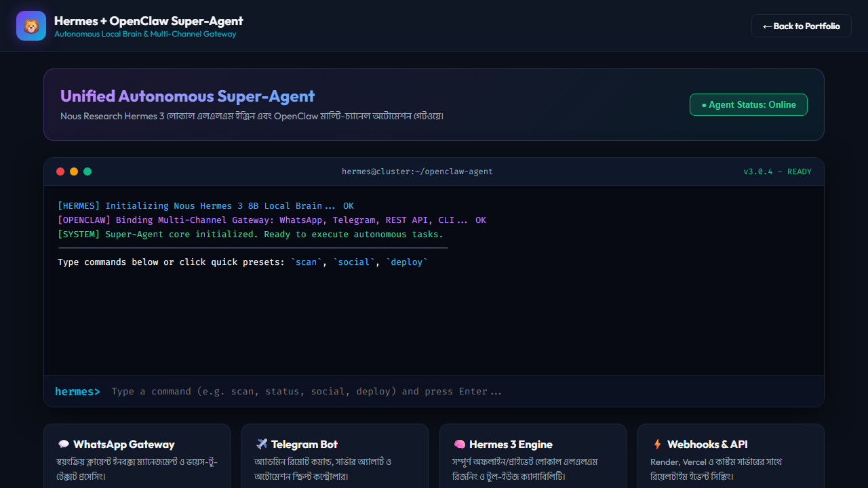Select the Webhooks & API card title
The height and width of the screenshot is (488, 868).
(707, 445)
